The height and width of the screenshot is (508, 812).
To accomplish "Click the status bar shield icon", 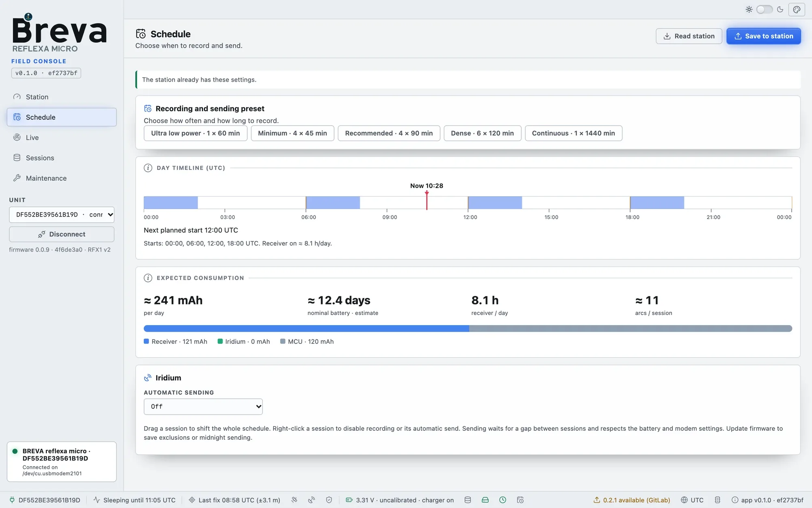I will point(329,500).
